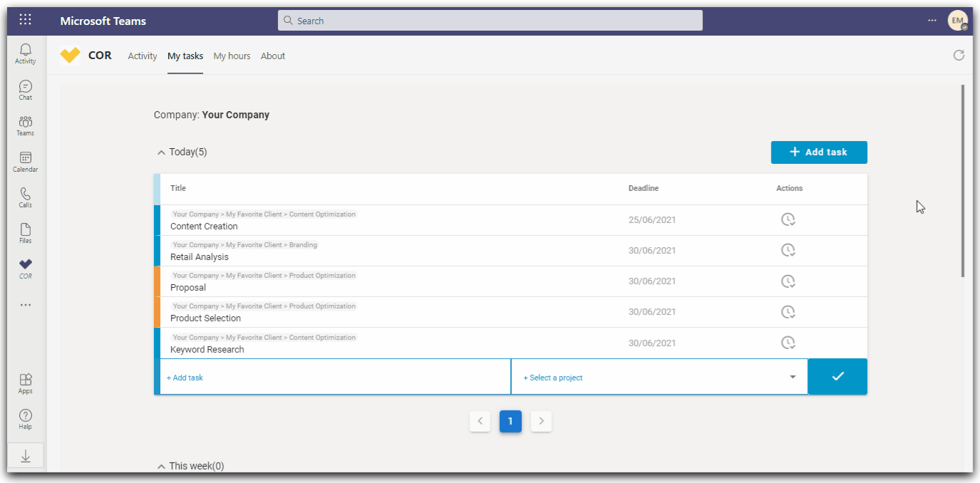The width and height of the screenshot is (980, 483).
Task: Open the EM profile avatar
Action: point(957,21)
